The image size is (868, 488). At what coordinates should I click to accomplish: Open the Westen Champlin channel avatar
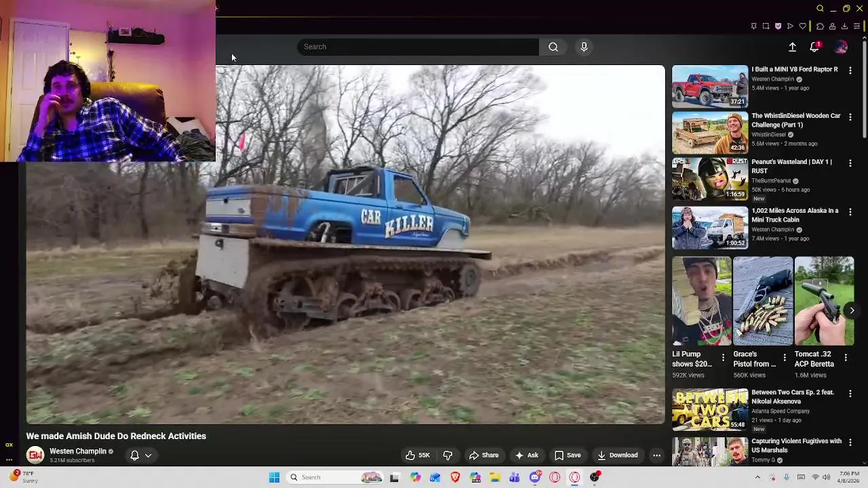35,455
